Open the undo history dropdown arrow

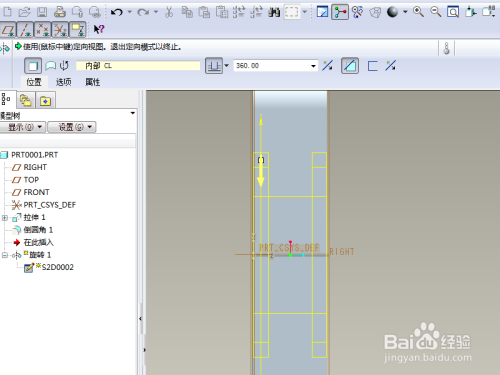pyautogui.click(x=129, y=12)
